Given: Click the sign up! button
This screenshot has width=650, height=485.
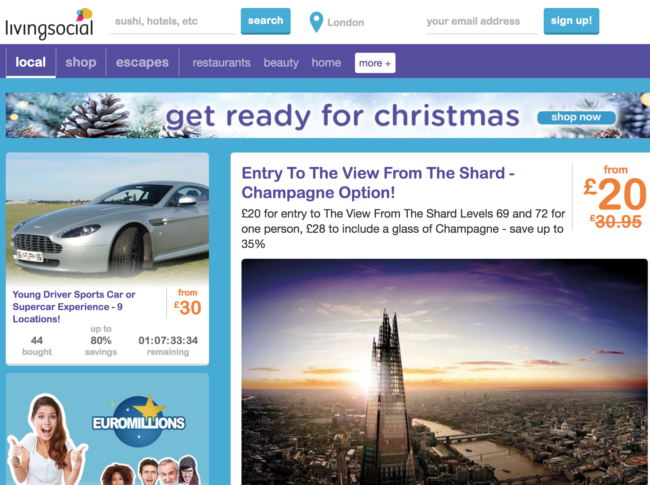Looking at the screenshot, I should click(571, 21).
